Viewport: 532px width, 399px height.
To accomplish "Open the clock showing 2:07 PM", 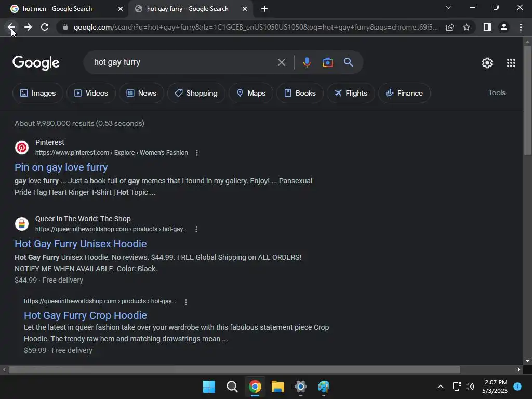I will (495, 387).
